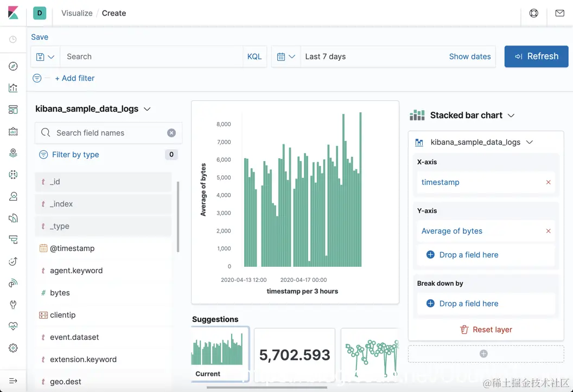Open Maps from the sidebar pin icon
The height and width of the screenshot is (392, 573).
pos(13,153)
